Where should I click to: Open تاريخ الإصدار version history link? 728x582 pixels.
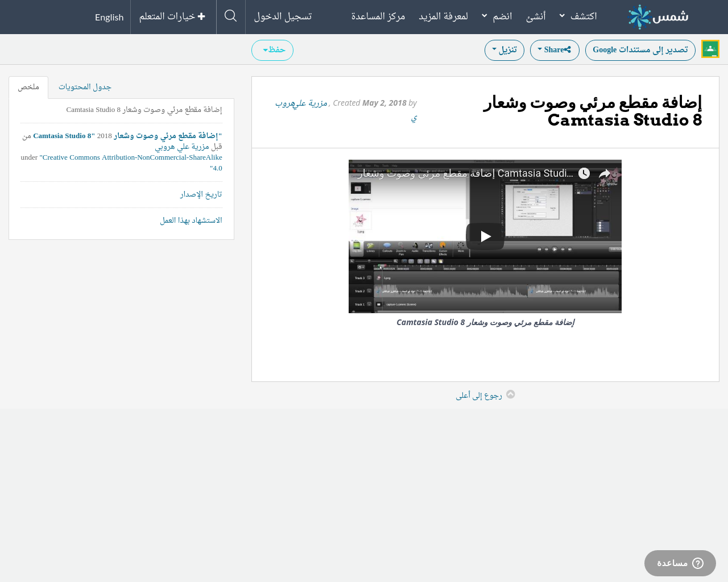[x=201, y=194]
